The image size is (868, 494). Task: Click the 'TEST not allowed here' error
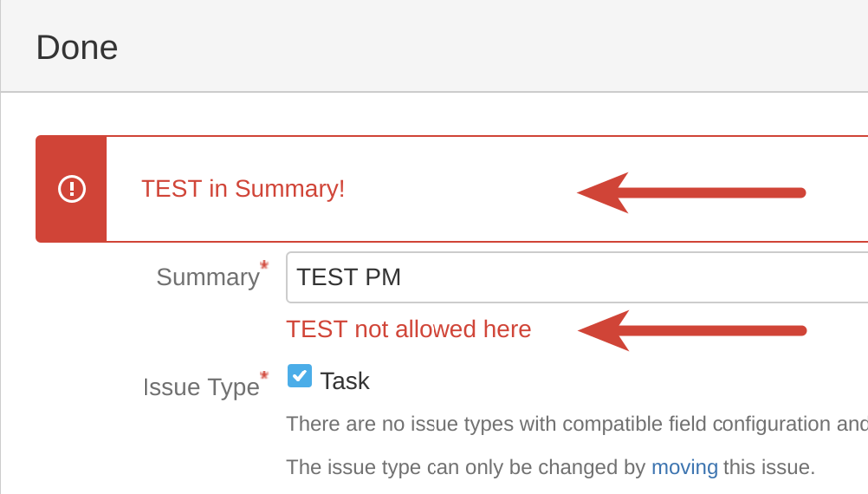point(409,329)
